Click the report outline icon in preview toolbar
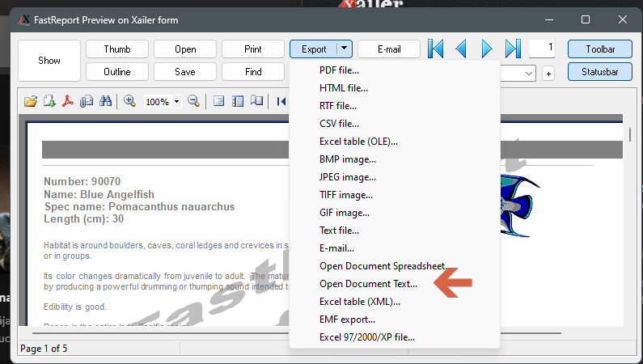The image size is (643, 364). pos(219,101)
